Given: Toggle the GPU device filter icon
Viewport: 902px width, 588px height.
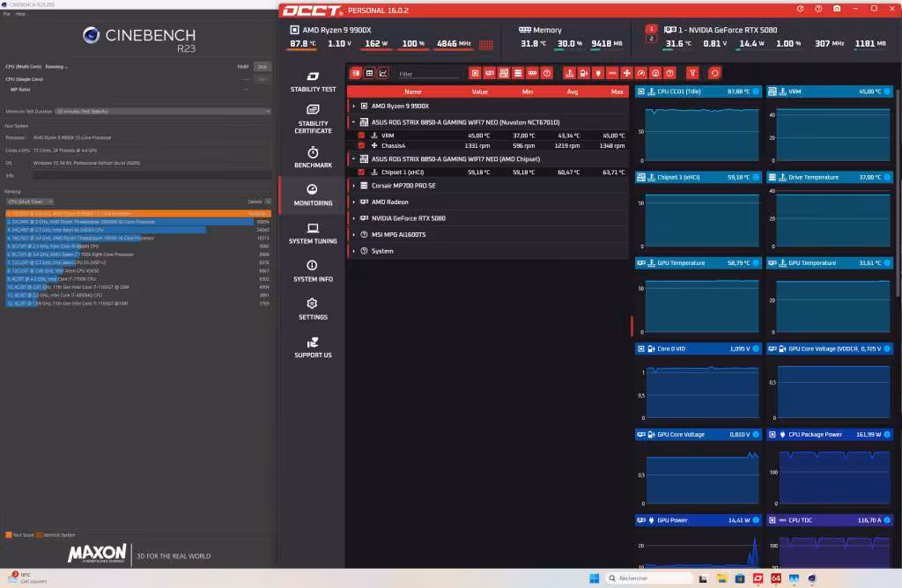Looking at the screenshot, I should [490, 73].
